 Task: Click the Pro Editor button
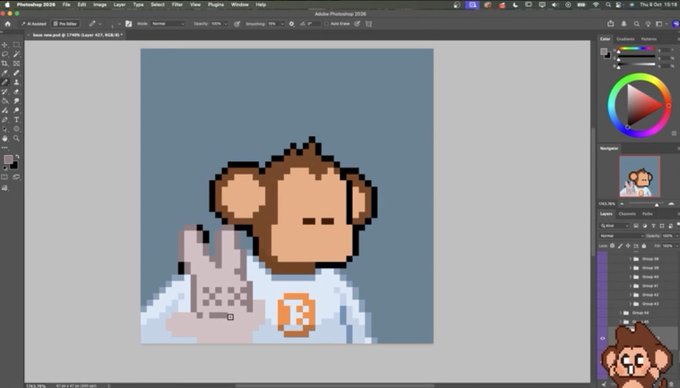pos(65,24)
